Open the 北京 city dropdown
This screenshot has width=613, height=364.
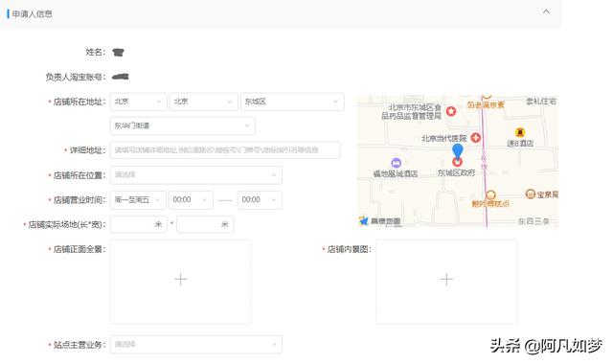203,102
